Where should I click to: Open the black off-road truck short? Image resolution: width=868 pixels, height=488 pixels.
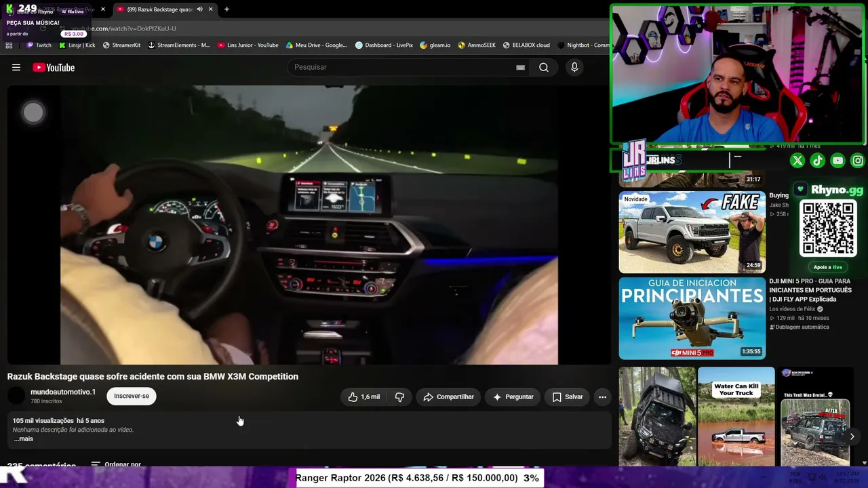657,417
